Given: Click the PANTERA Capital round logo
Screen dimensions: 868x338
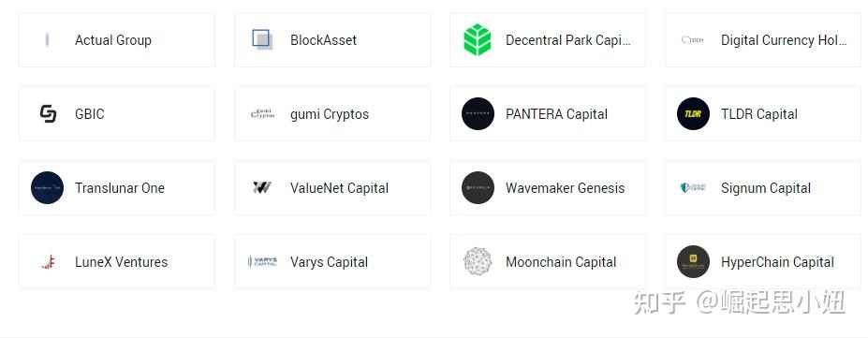Looking at the screenshot, I should click(x=478, y=113).
